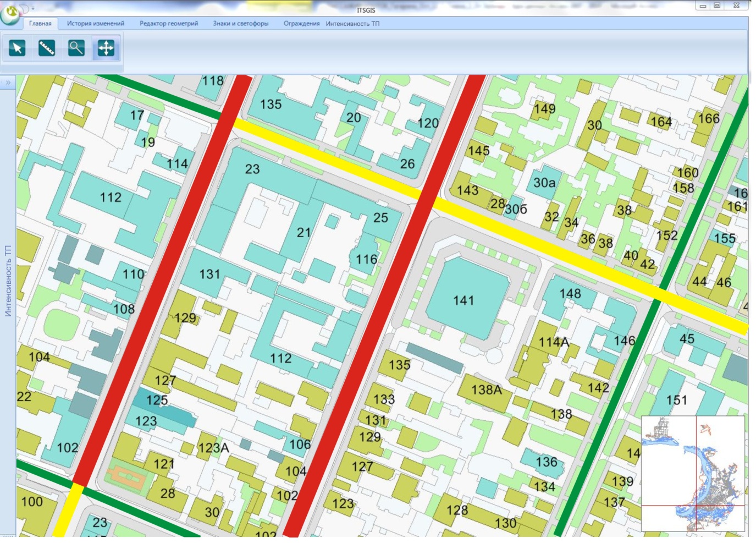756x543 pixels.
Task: Click building label 110
Action: (x=133, y=274)
